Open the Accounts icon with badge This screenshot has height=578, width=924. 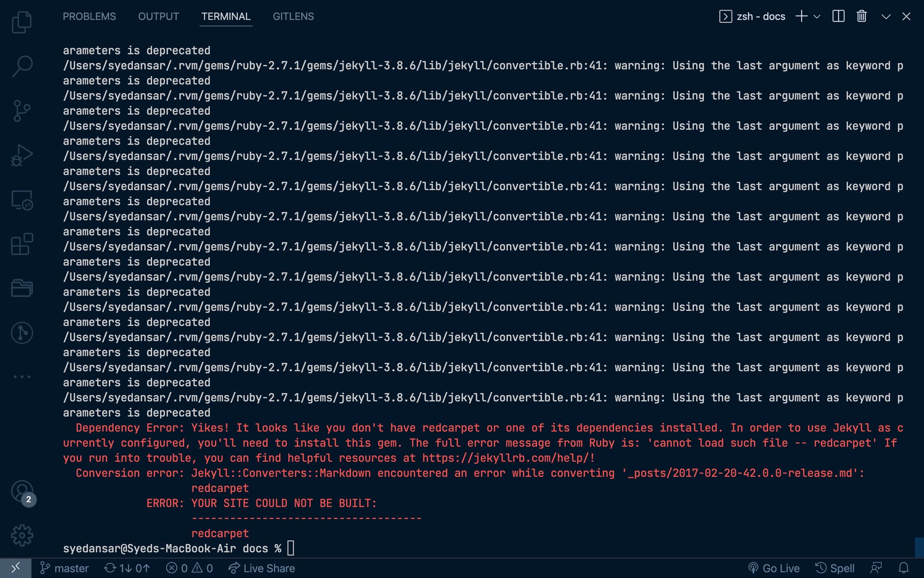pos(22,491)
